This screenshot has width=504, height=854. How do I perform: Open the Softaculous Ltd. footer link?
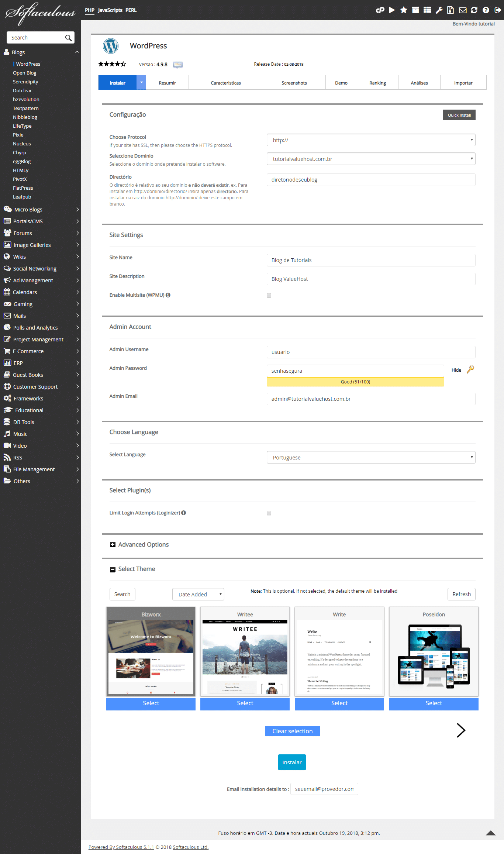[x=191, y=847]
